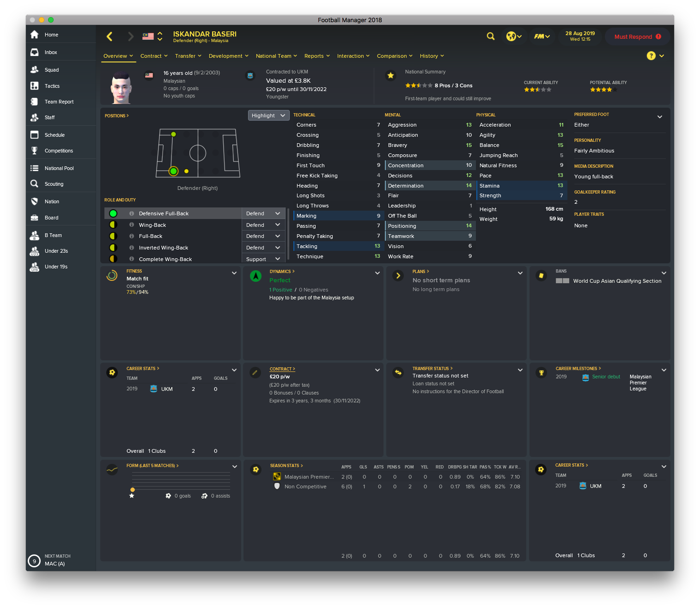Open Wing-Back Defend duty dropdown
The image size is (700, 608).
coord(263,225)
